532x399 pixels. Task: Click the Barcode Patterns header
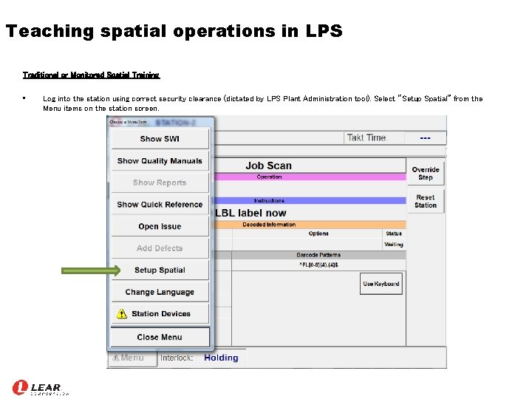tap(318, 255)
